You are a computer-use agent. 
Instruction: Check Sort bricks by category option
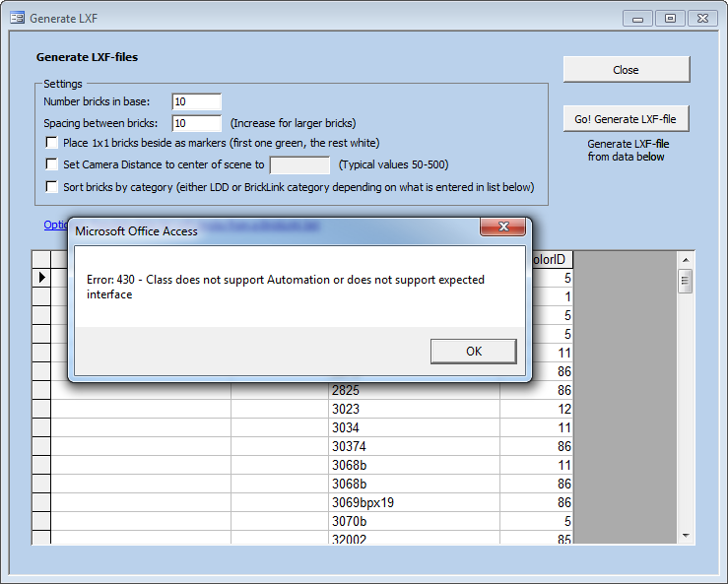[x=52, y=186]
